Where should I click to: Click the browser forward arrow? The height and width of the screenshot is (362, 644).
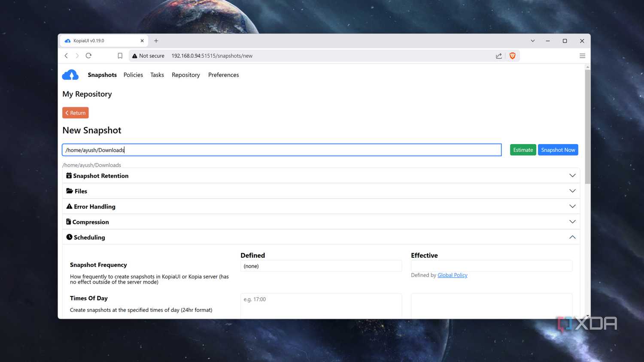coord(77,56)
